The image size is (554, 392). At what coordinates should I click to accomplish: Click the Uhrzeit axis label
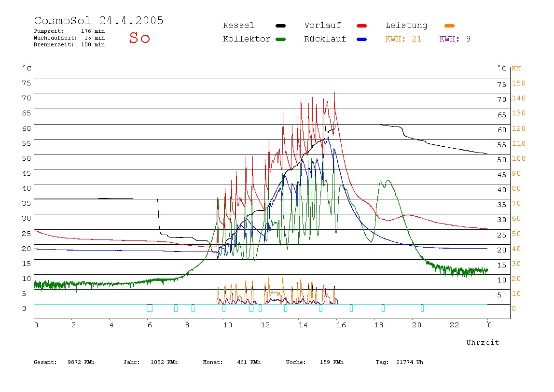tap(483, 342)
